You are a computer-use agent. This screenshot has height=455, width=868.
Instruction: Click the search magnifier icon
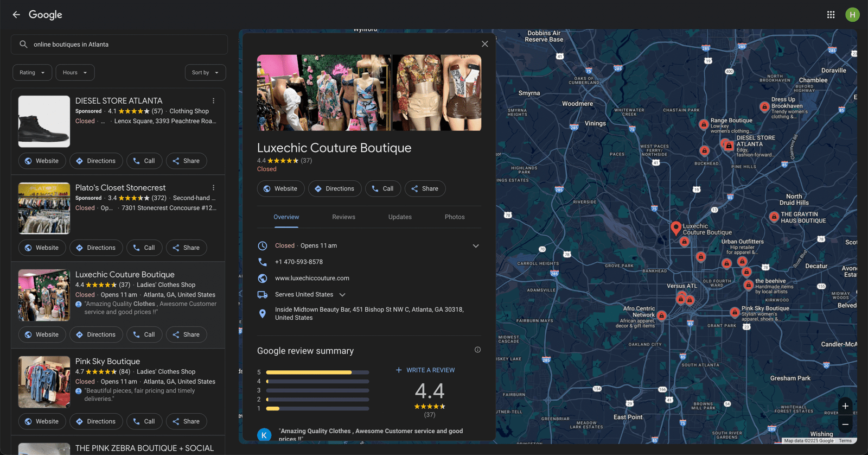[23, 45]
